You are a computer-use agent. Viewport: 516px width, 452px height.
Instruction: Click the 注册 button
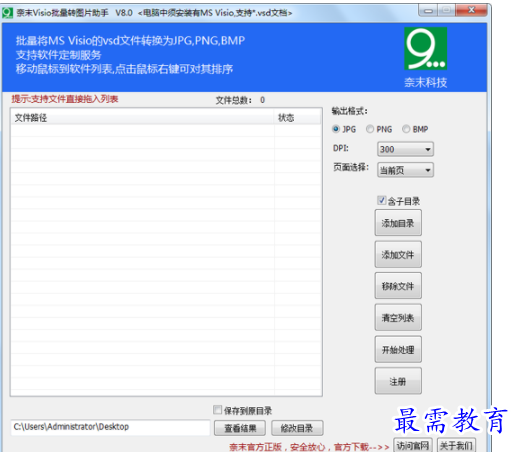coord(398,381)
